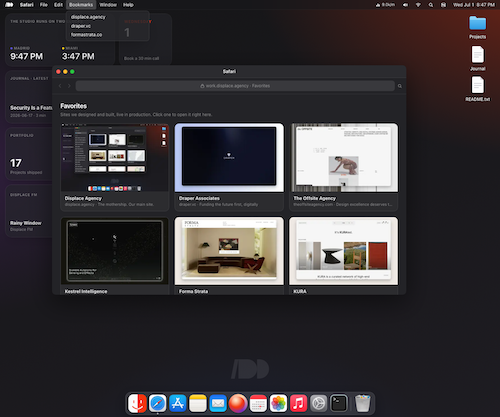
Task: Open Mail from the dock
Action: [218, 403]
